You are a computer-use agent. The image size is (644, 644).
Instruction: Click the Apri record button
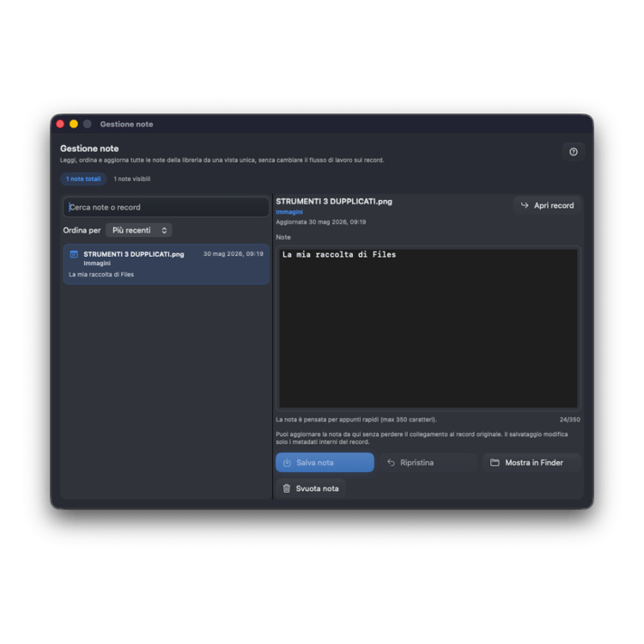pyautogui.click(x=547, y=205)
